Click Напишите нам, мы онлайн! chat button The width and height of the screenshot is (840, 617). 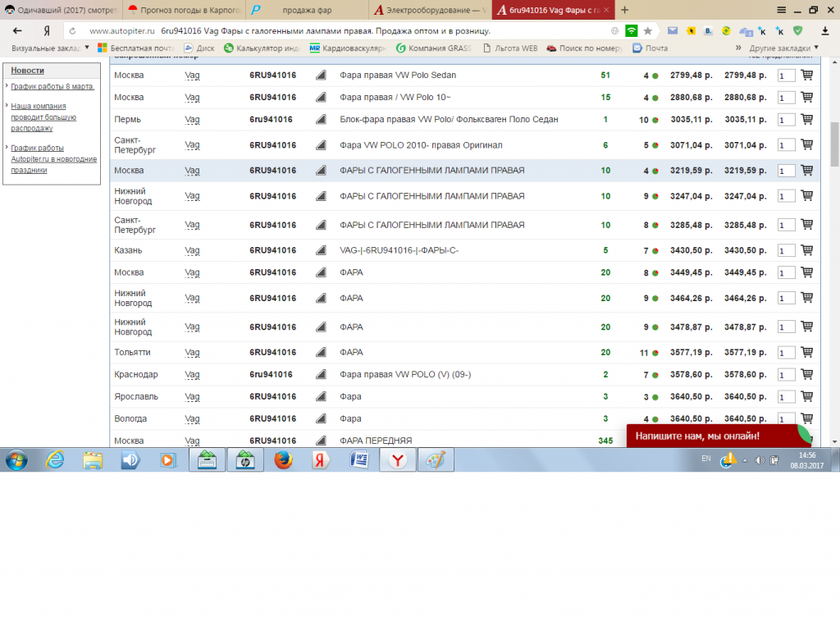tap(718, 436)
